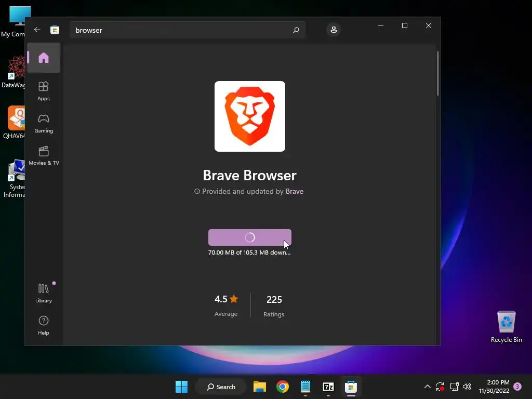Select the My Computer desktop icon

click(14, 21)
